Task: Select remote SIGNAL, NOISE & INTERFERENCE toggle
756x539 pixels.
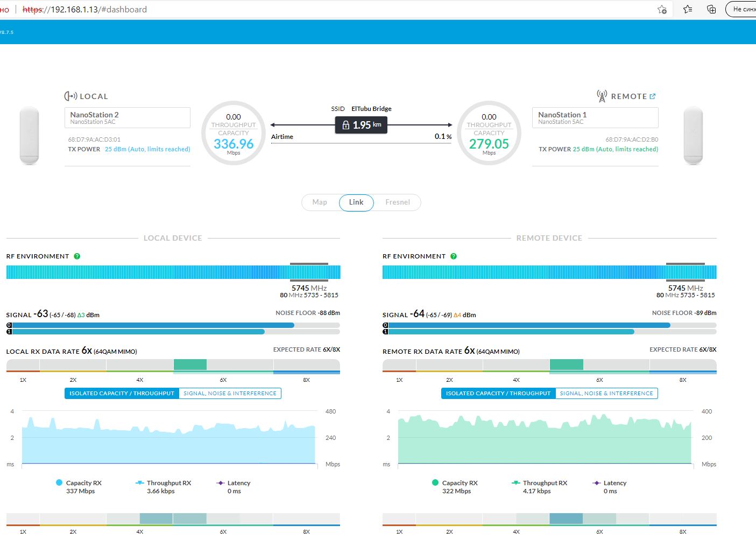Action: tap(606, 394)
